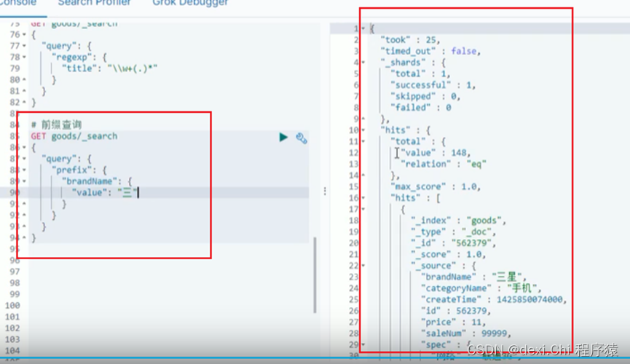Collapse the _shards block at line 4

point(363,63)
